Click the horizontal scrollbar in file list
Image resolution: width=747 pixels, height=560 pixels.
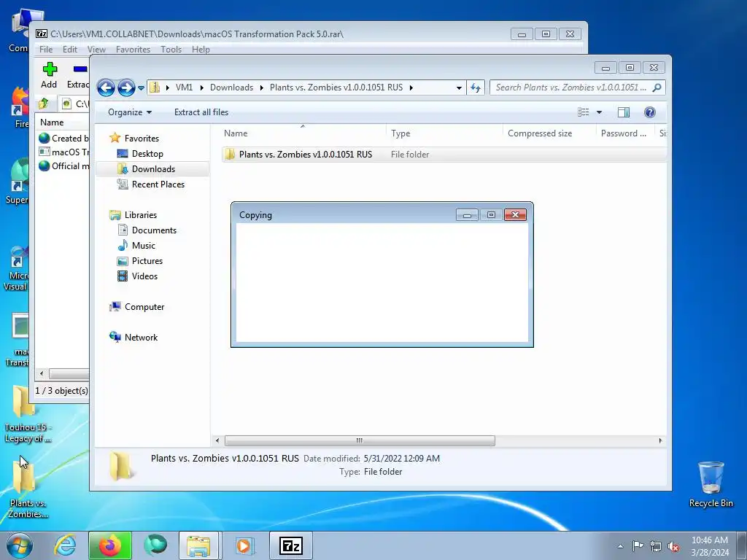coord(360,441)
